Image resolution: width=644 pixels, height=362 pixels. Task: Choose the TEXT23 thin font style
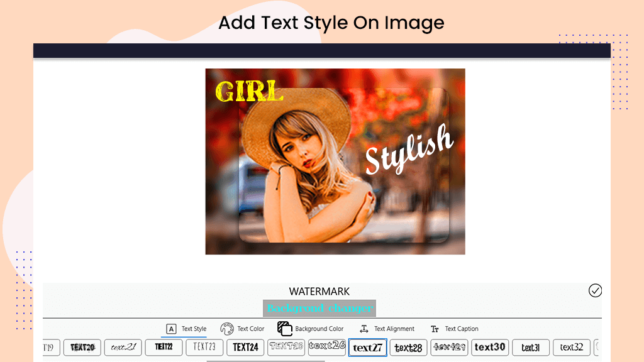point(204,347)
